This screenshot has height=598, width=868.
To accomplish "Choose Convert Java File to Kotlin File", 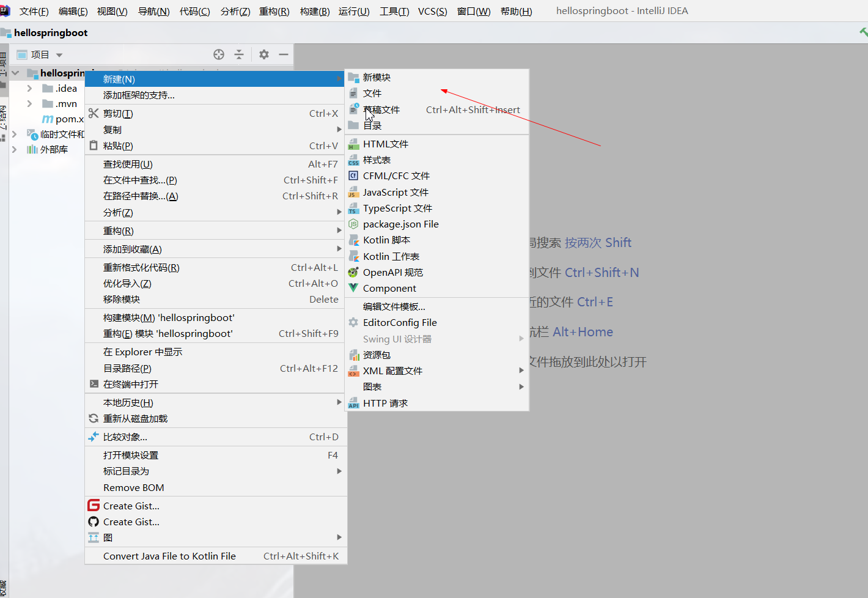I will [x=216, y=556].
